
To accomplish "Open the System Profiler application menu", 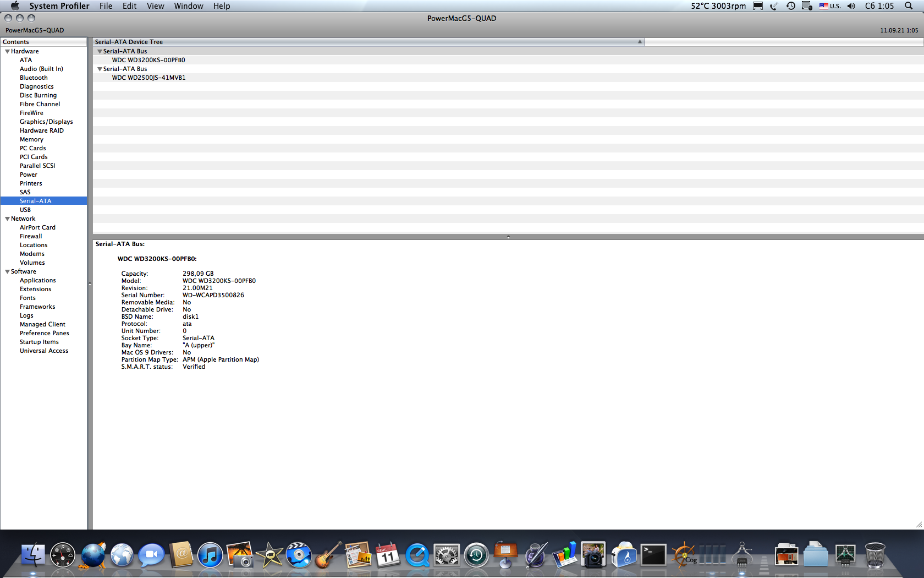I will [x=59, y=6].
